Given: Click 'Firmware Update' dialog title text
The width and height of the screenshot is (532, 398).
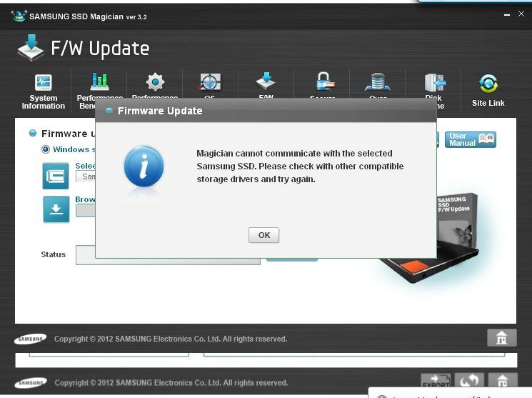Looking at the screenshot, I should (x=160, y=111).
